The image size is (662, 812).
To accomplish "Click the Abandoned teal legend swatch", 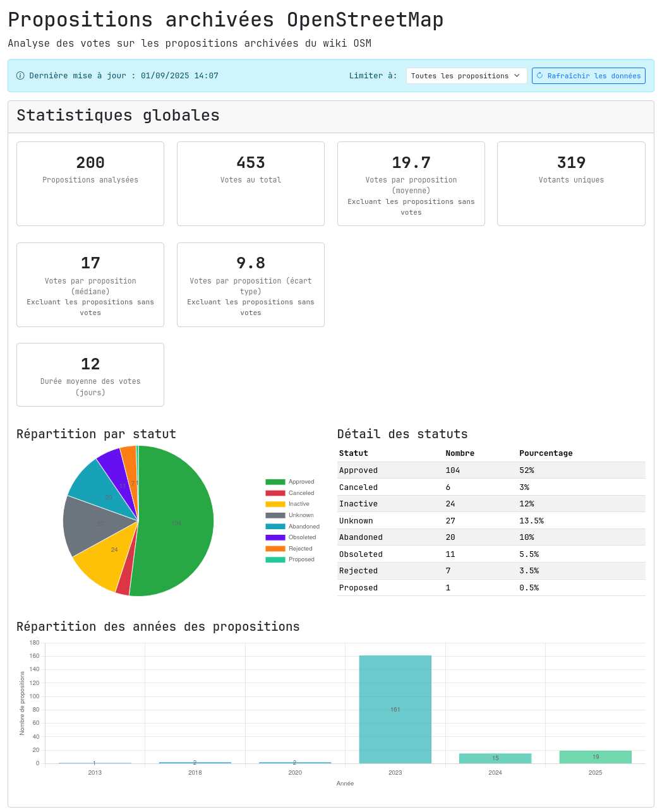I will pos(275,527).
